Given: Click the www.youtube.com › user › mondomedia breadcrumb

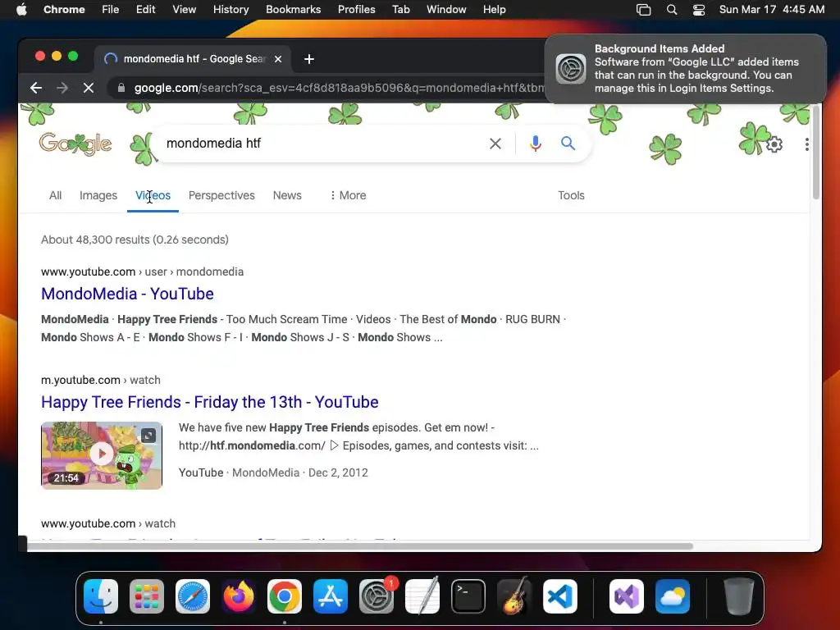Looking at the screenshot, I should tap(142, 272).
